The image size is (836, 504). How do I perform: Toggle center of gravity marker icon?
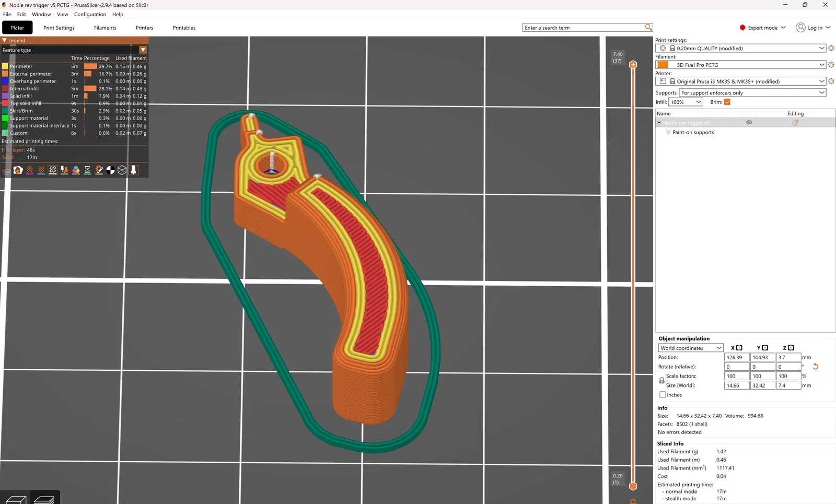pyautogui.click(x=110, y=170)
